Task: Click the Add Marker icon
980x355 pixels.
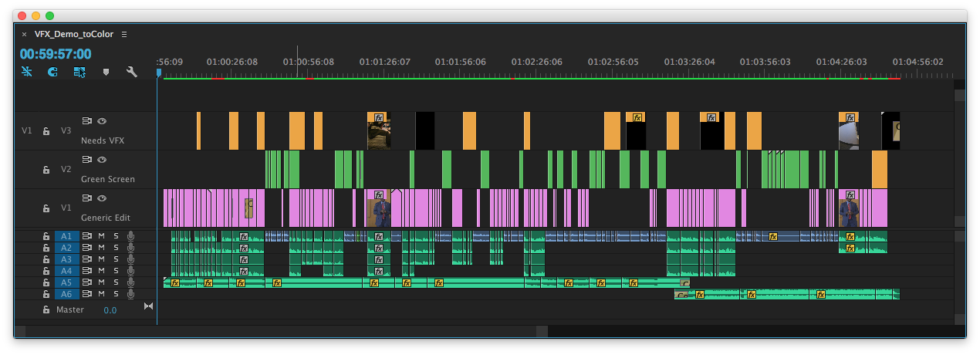Action: coord(106,72)
